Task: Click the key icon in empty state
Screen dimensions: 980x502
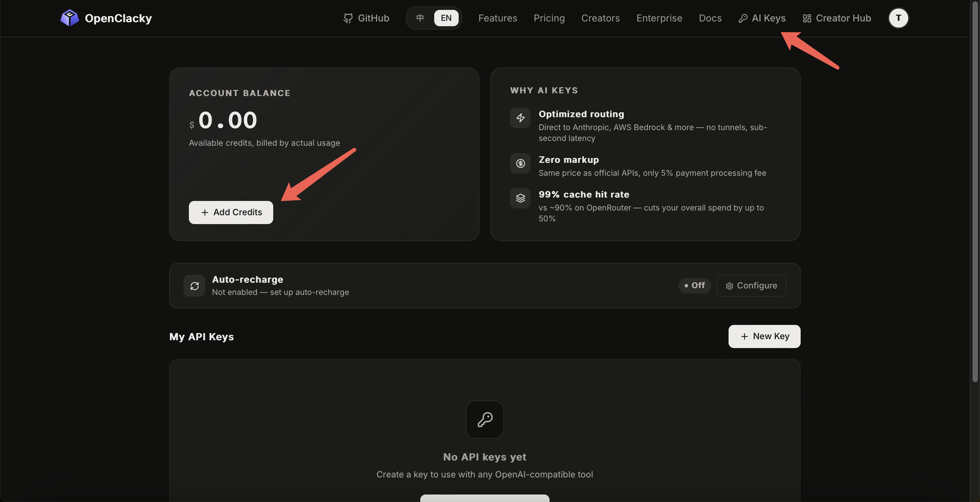Action: click(x=485, y=419)
